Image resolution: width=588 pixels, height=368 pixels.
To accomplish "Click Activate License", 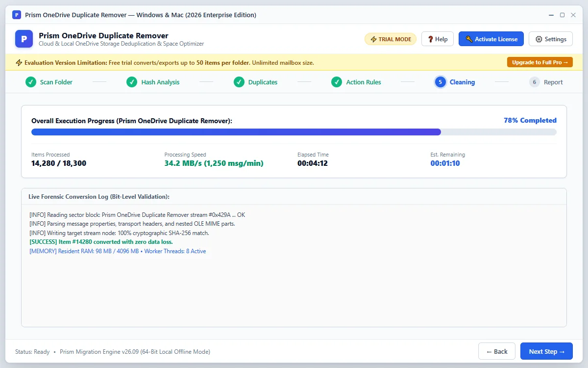I will [x=491, y=39].
